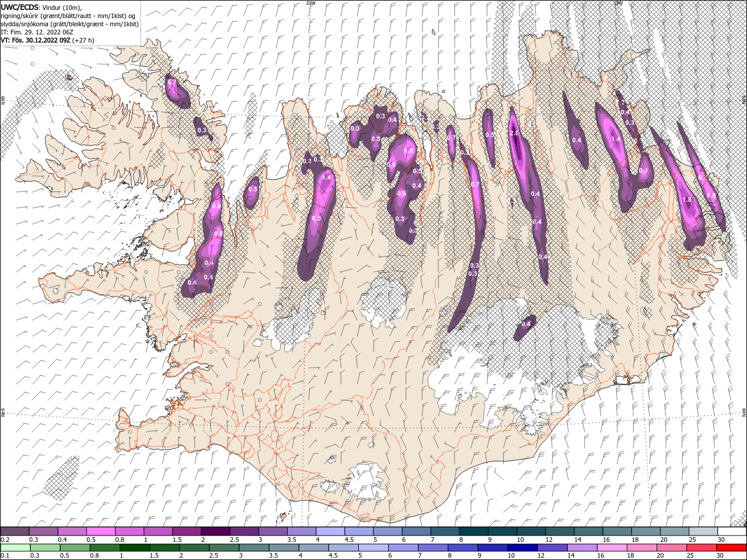The image size is (747, 560).
Task: Pick snow legend swatch between 1.5 and 2
Action: pos(187,531)
